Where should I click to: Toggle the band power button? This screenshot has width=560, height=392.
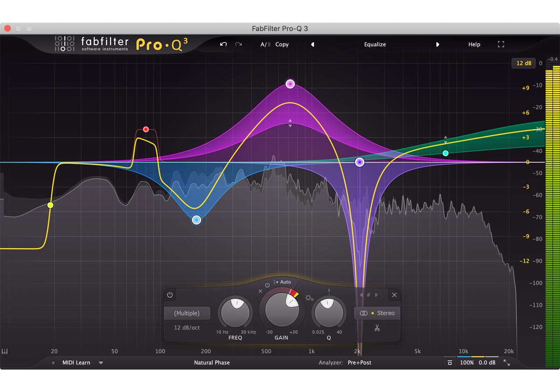click(x=170, y=295)
